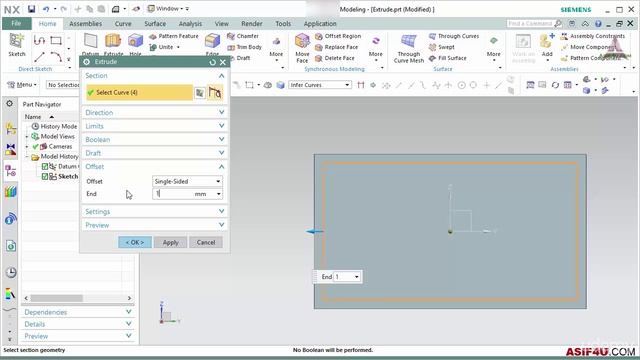This screenshot has width=640, height=360.
Task: Expand the bottom Preview panel in Part Navigator
Action: pos(78,336)
